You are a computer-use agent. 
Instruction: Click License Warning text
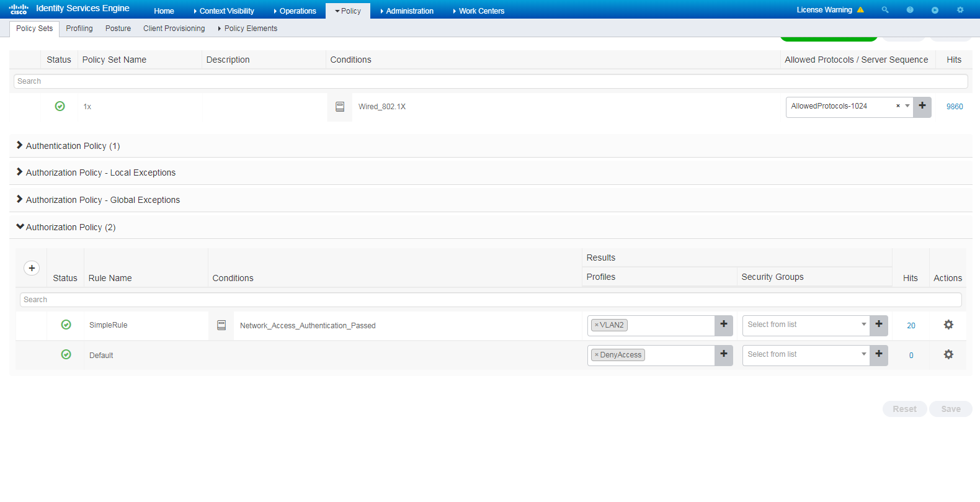pyautogui.click(x=824, y=10)
